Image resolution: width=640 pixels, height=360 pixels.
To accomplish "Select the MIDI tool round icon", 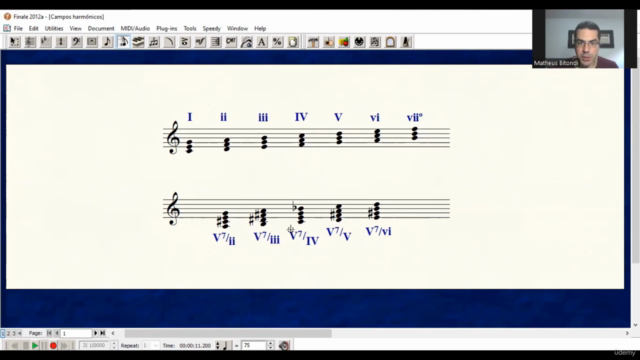I will tap(360, 42).
